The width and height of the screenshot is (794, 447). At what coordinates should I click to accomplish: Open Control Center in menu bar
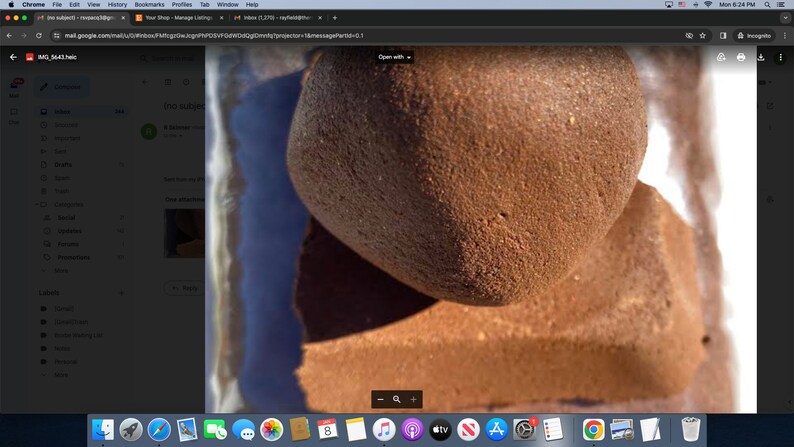click(781, 5)
